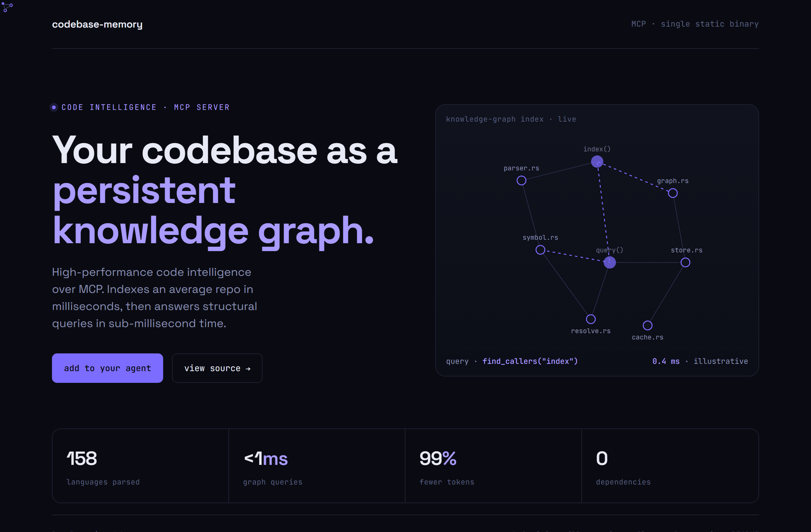Click the 'High-performance code intelligence' paragraph
This screenshot has height=532, width=811.
click(x=154, y=298)
